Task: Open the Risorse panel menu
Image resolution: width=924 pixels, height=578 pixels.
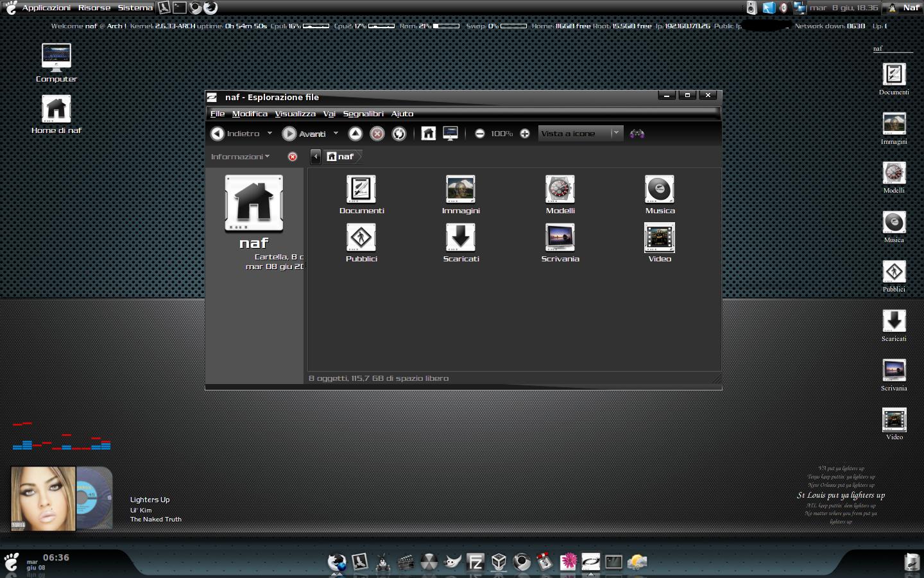Action: (94, 8)
